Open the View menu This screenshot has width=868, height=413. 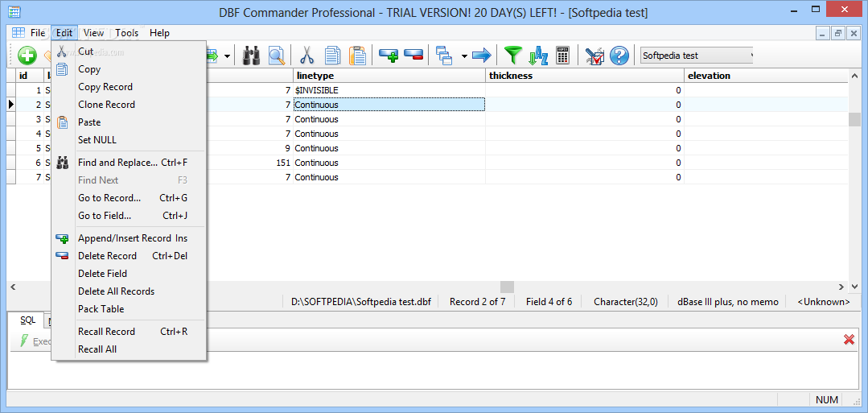click(x=93, y=33)
